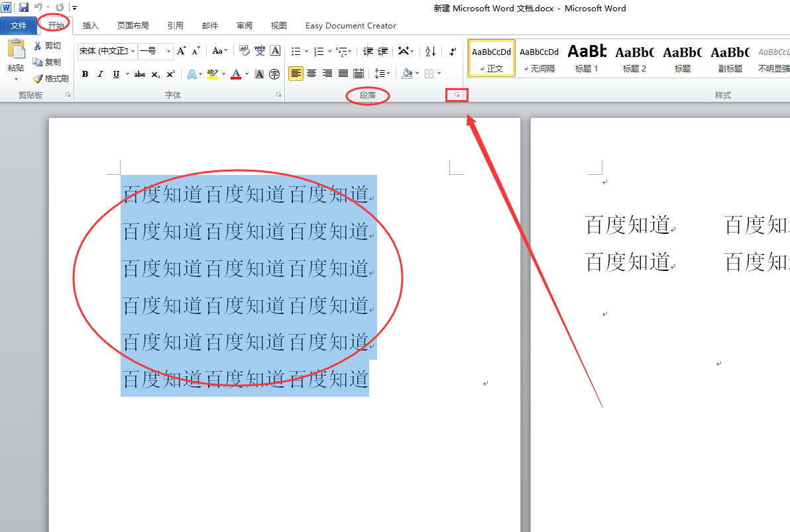Click the Format Painter (格式刷) brush
This screenshot has height=532, width=790.
(50, 79)
